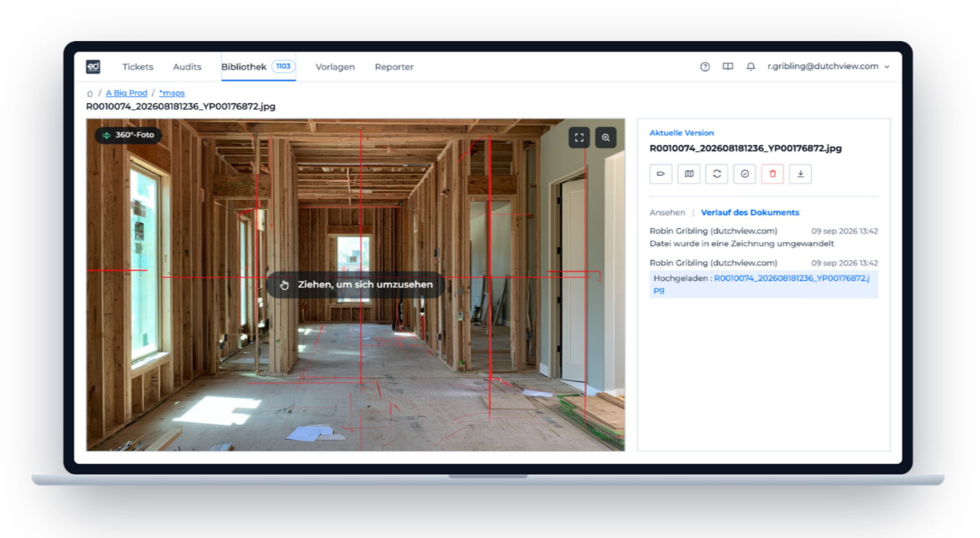
Task: Click 'Datei wurde in eine Zeichnung umgewandelt'
Action: tap(742, 243)
